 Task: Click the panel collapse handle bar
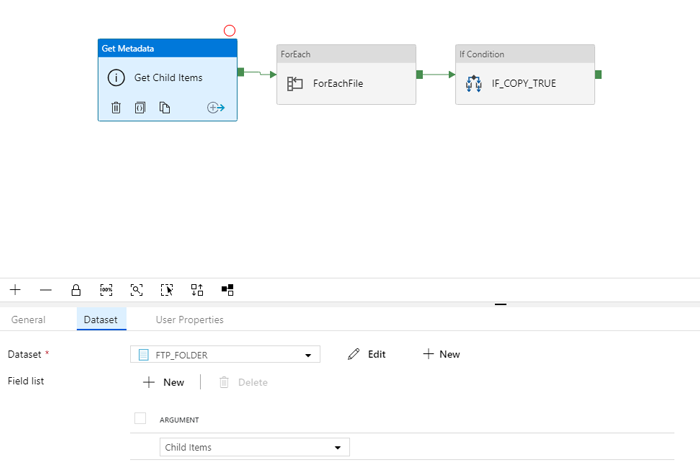[x=500, y=304]
